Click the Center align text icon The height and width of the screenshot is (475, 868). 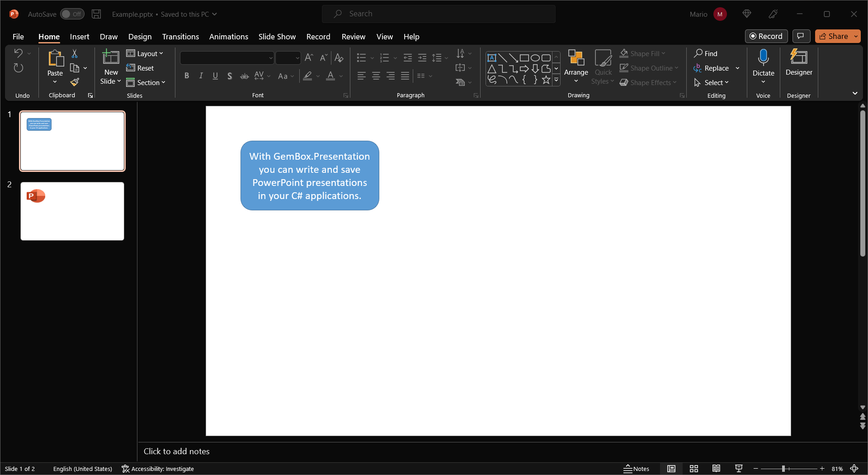pos(376,76)
